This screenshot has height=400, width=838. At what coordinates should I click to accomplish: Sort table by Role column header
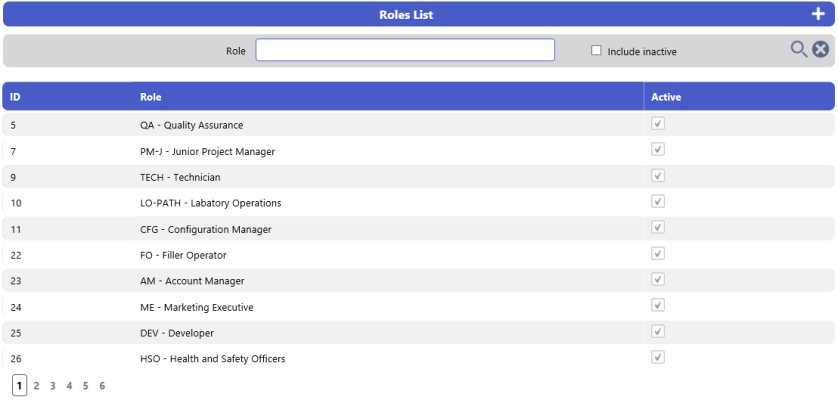(x=151, y=97)
